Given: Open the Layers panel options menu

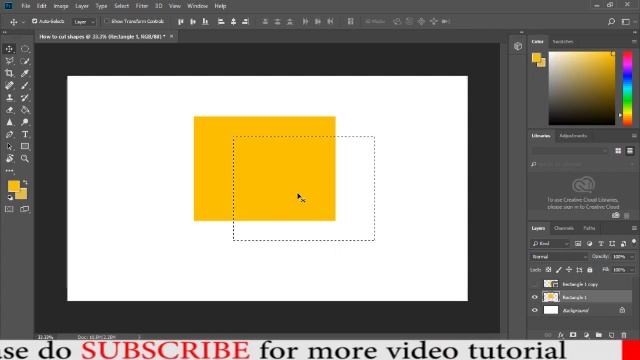Looking at the screenshot, I should (634, 228).
